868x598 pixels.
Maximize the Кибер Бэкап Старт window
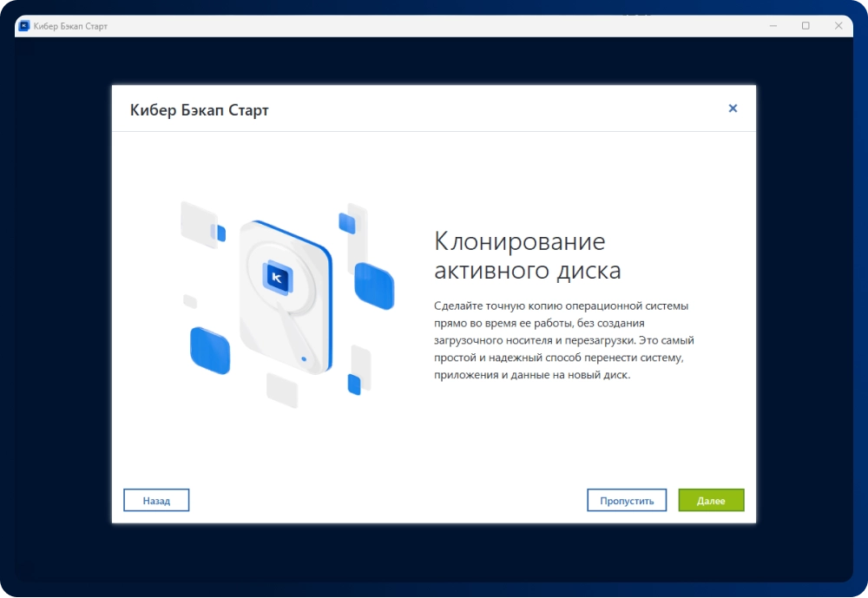pos(806,25)
